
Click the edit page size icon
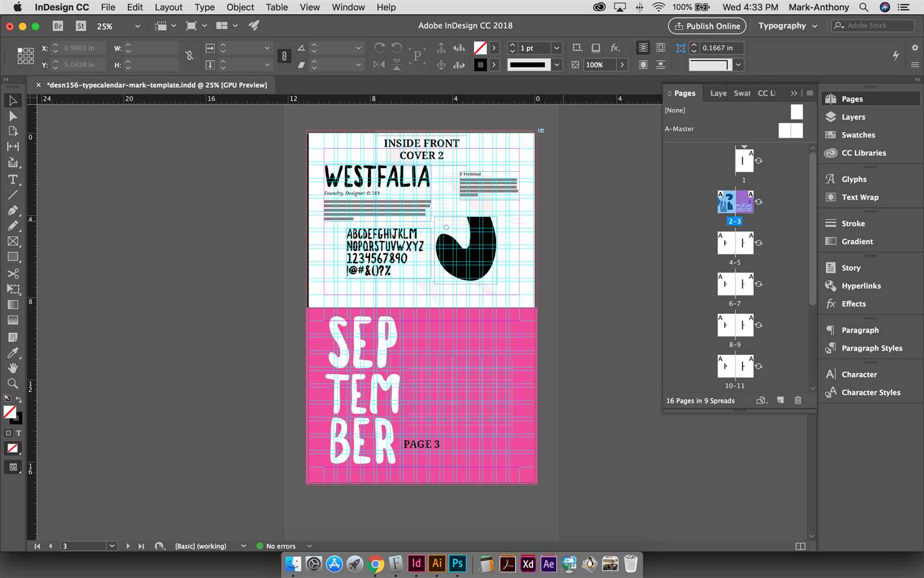click(762, 400)
